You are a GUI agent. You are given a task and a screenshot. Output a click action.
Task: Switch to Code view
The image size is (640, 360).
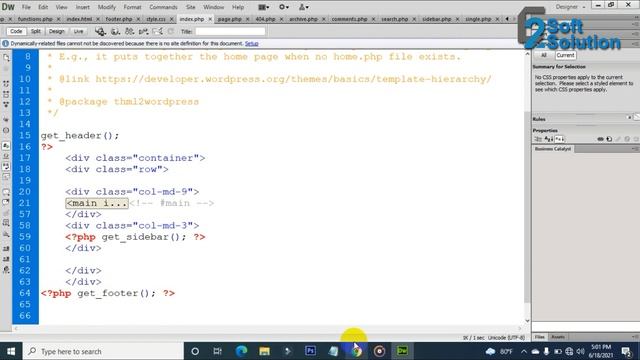(x=16, y=31)
